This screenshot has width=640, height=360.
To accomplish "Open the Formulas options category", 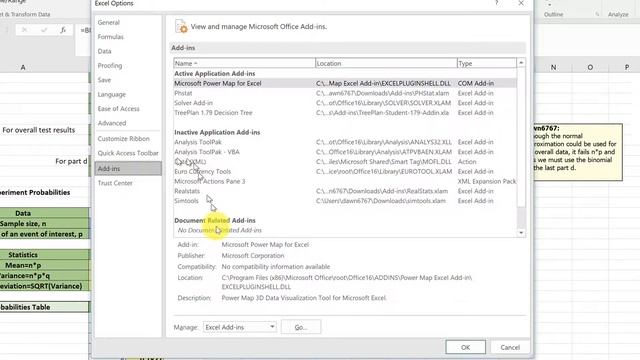I will coord(111,37).
